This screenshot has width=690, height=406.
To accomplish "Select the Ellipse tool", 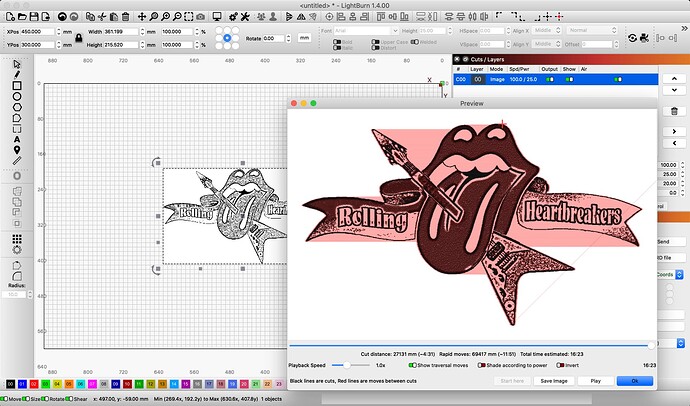I will click(17, 96).
